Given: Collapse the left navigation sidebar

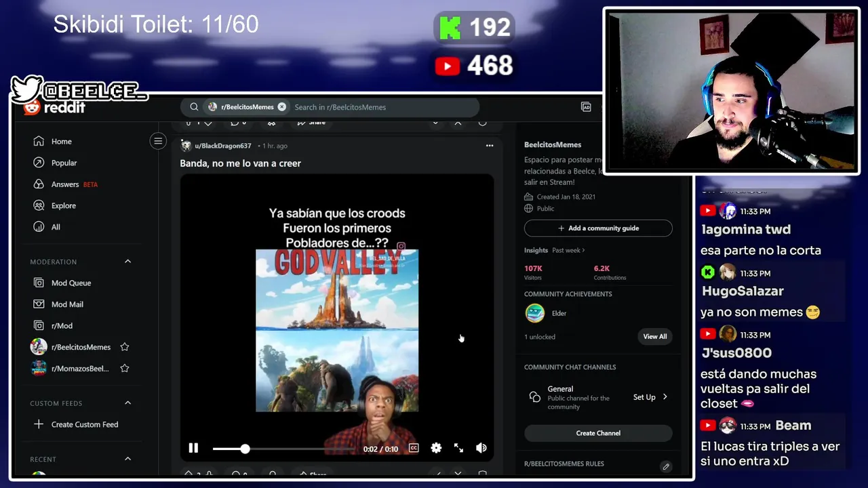Looking at the screenshot, I should [x=158, y=141].
